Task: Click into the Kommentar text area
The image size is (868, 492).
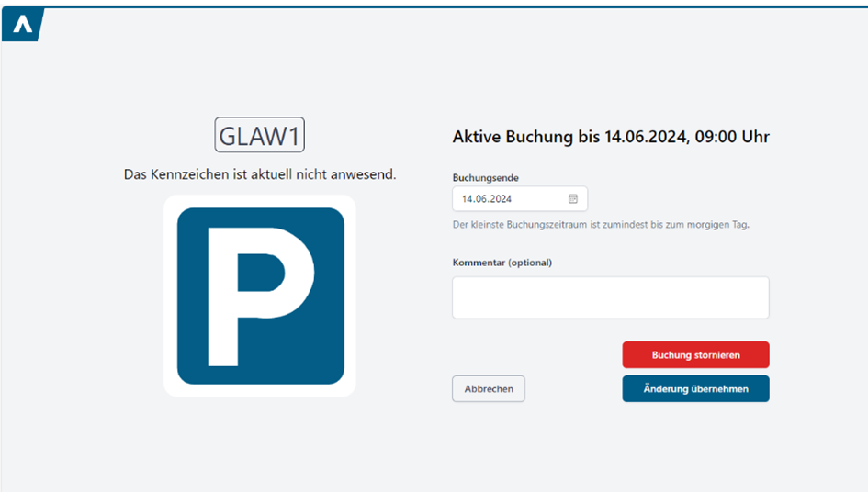Action: click(611, 297)
